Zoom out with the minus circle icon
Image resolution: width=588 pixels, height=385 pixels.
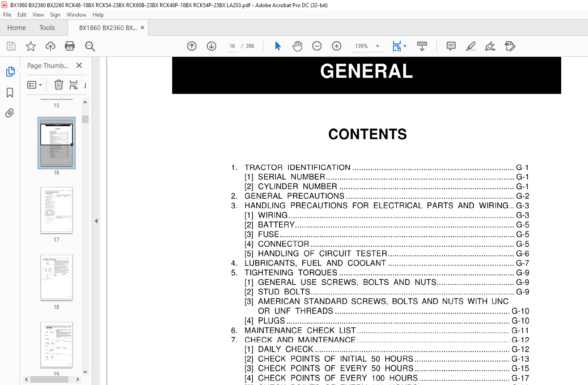click(x=317, y=46)
